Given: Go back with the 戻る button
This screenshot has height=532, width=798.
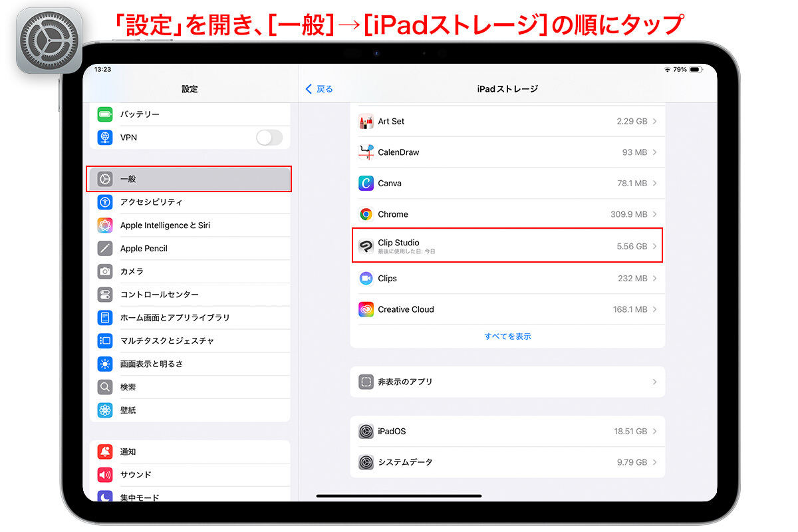Looking at the screenshot, I should pyautogui.click(x=319, y=89).
